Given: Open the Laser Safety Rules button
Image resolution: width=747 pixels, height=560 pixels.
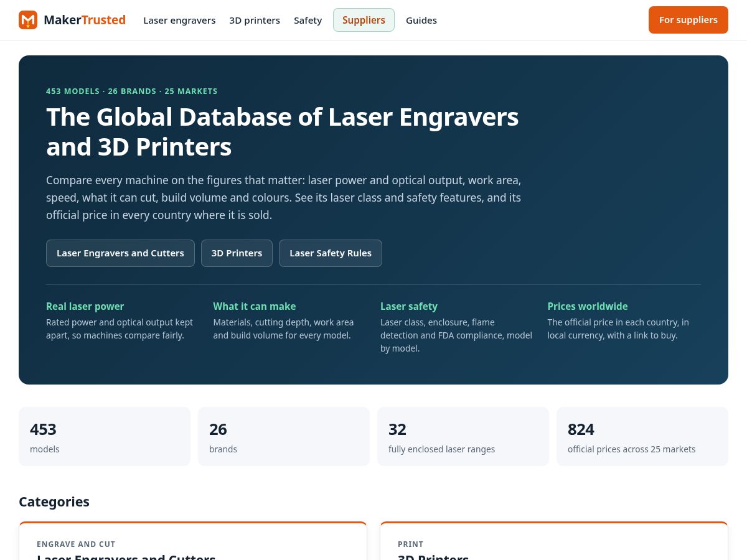Looking at the screenshot, I should (x=331, y=253).
